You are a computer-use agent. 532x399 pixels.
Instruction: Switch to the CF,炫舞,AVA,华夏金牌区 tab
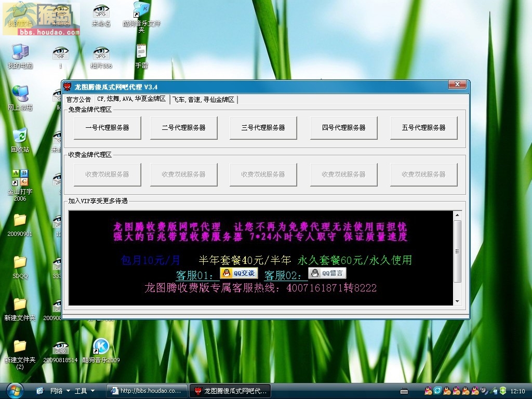pyautogui.click(x=131, y=99)
